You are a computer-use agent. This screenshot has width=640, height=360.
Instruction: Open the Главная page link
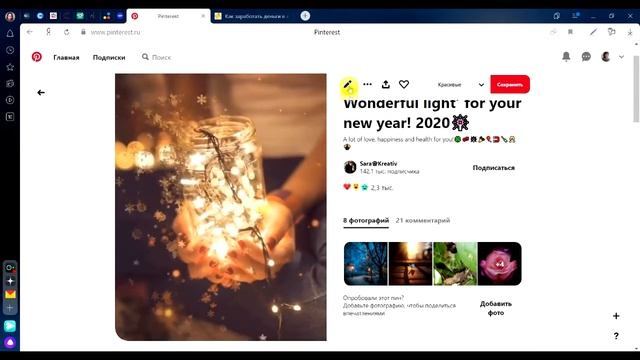[66, 58]
